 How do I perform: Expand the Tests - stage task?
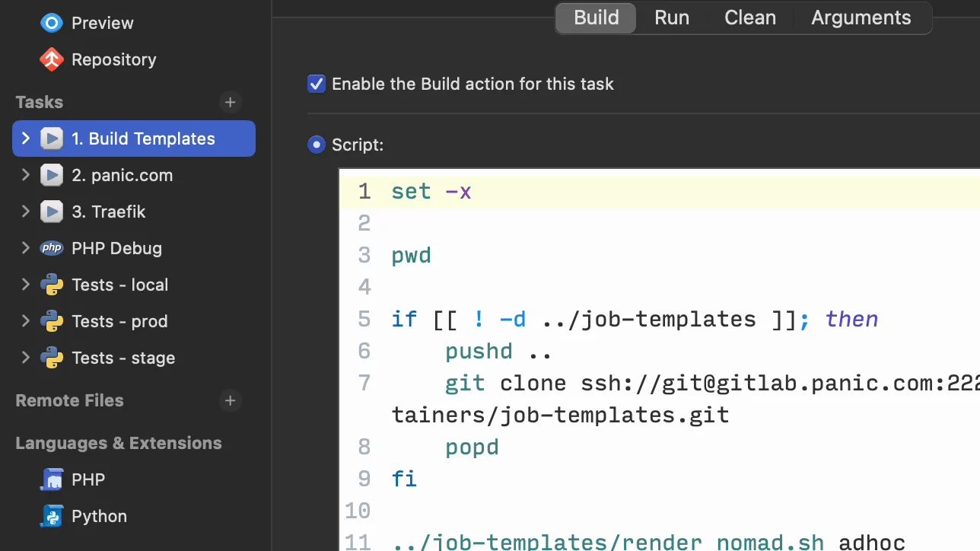pyautogui.click(x=25, y=358)
